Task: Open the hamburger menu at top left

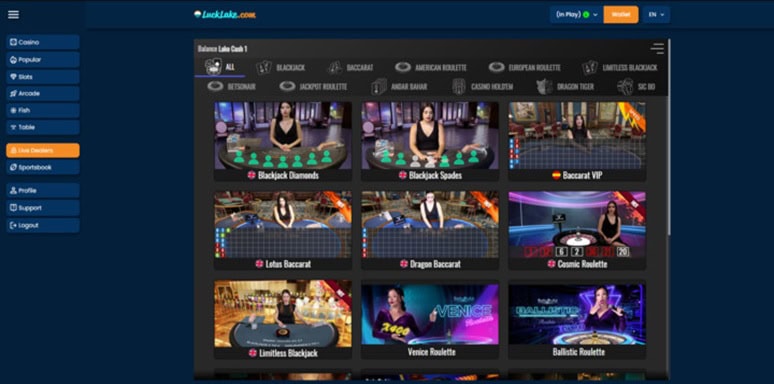Action: (x=13, y=14)
